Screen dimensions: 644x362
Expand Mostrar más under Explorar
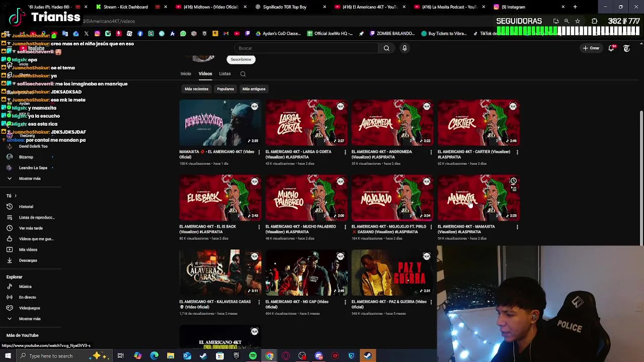tap(30, 319)
